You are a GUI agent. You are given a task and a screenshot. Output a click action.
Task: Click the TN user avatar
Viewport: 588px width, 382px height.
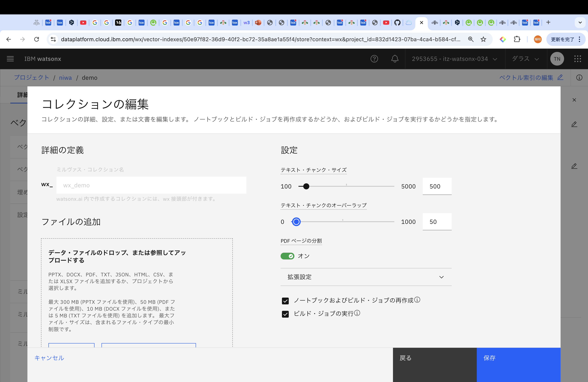[557, 59]
